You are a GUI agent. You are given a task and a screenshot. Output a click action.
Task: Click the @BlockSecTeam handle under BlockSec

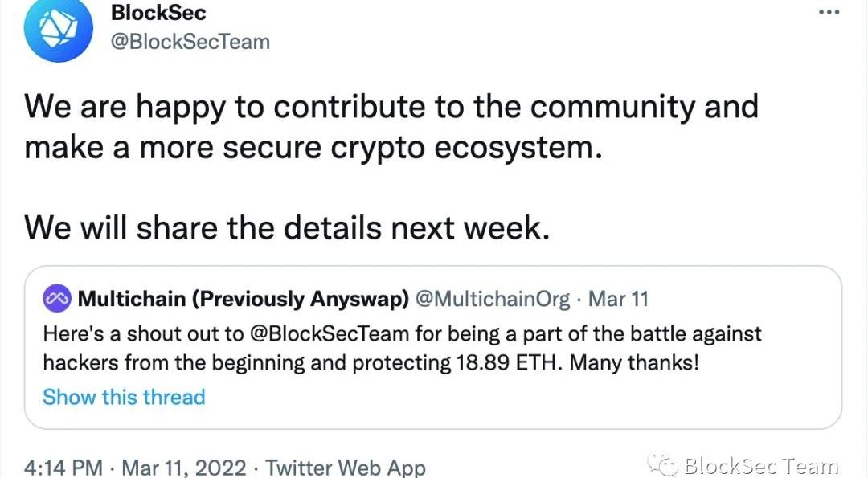(x=190, y=42)
